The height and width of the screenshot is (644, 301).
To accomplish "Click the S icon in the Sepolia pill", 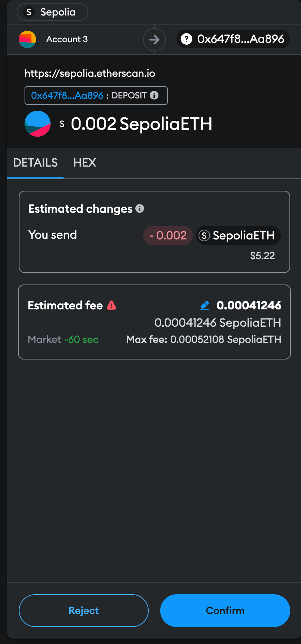I will (29, 12).
